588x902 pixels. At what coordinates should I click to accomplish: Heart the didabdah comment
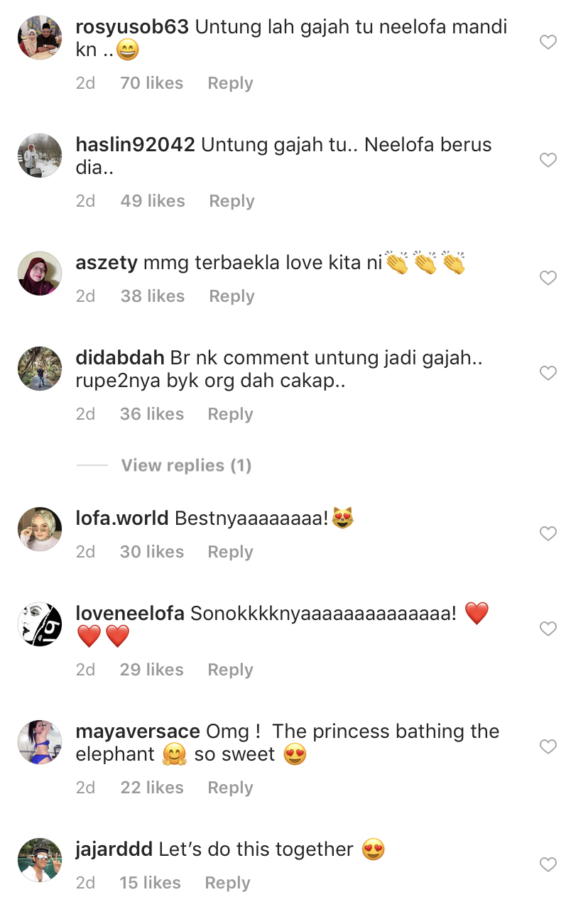pos(548,374)
